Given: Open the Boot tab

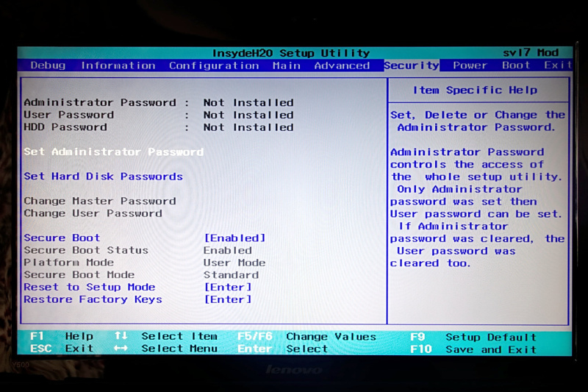Looking at the screenshot, I should pos(516,65).
